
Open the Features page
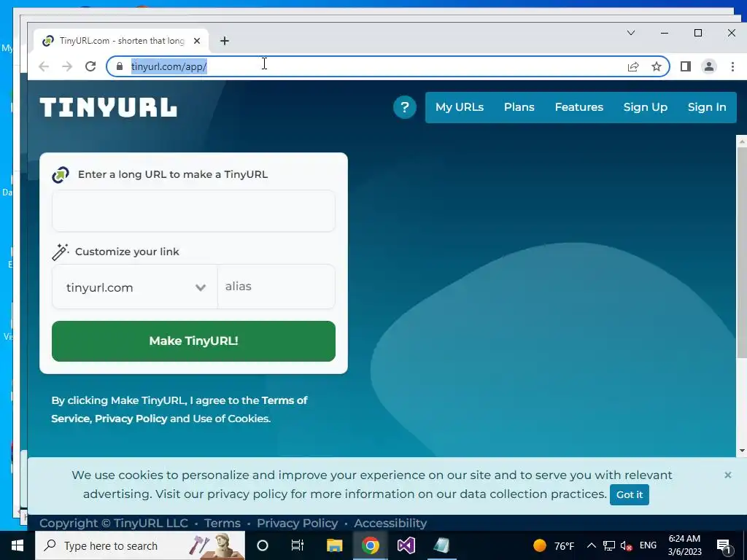pyautogui.click(x=578, y=107)
